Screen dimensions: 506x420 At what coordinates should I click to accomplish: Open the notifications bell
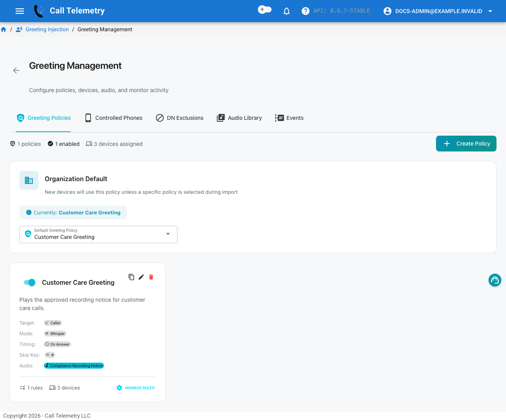[x=287, y=11]
